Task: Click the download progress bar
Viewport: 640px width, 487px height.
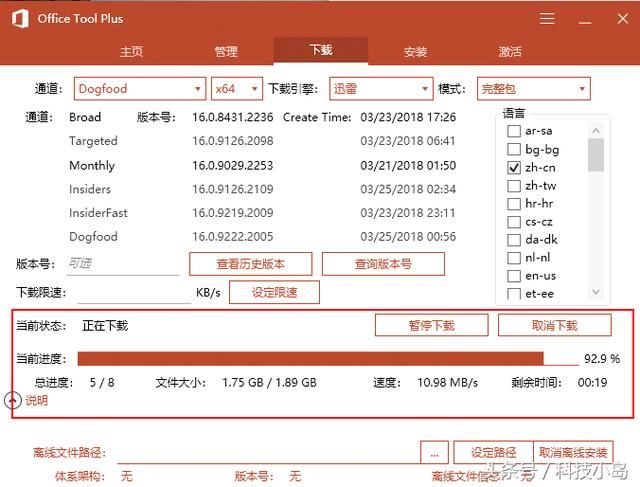Action: point(328,359)
